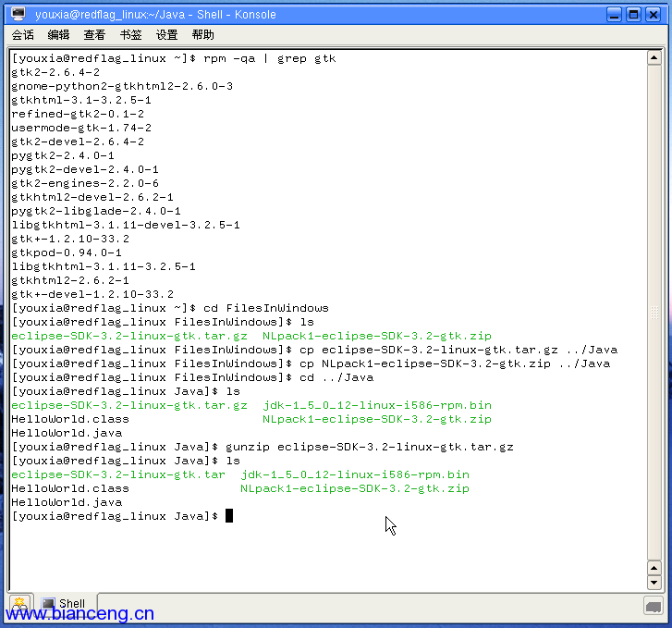Click green 'eclipse-SDK-3.2-linux-gtk.tar' in last listing
The width and height of the screenshot is (672, 628).
[118, 474]
